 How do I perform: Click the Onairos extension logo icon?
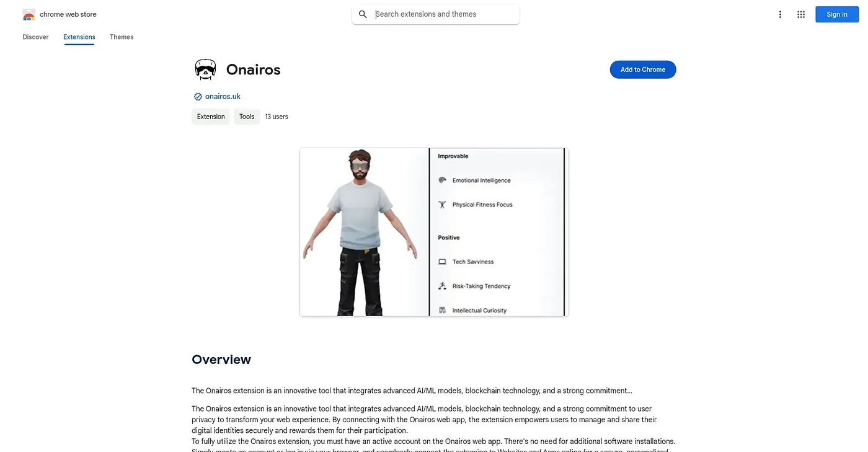(x=205, y=69)
